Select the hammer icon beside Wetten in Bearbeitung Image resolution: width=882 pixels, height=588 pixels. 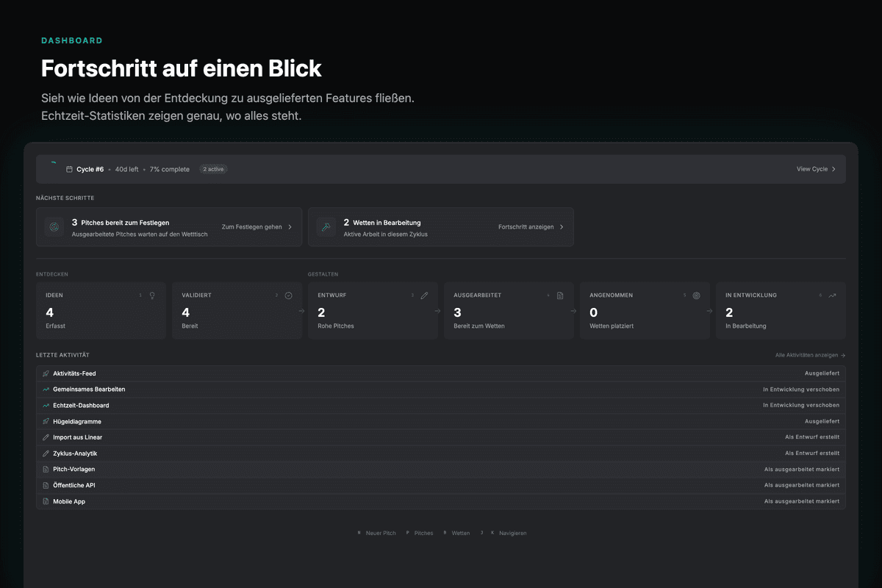tap(326, 226)
